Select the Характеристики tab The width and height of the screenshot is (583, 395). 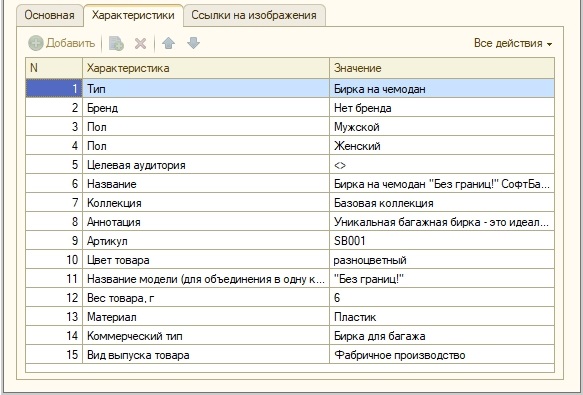click(133, 15)
